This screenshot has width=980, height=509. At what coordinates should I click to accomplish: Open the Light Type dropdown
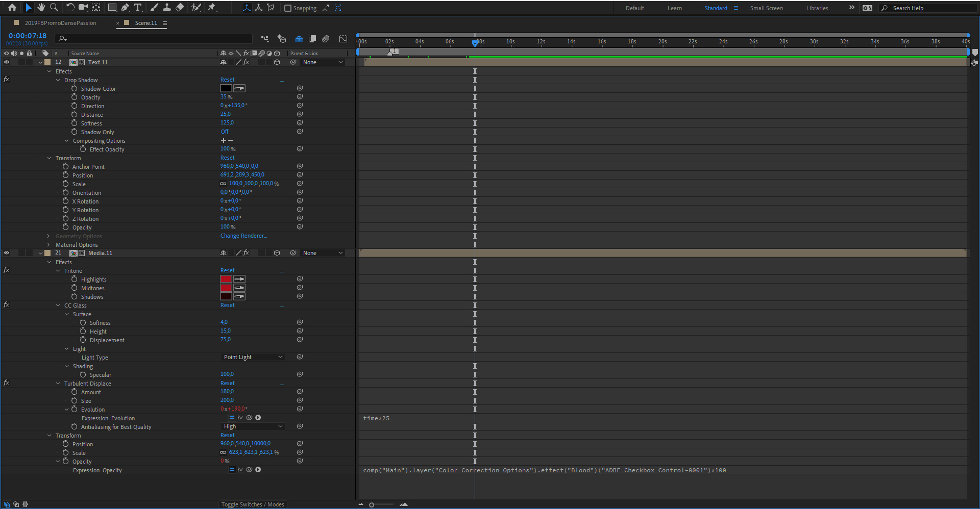[253, 357]
